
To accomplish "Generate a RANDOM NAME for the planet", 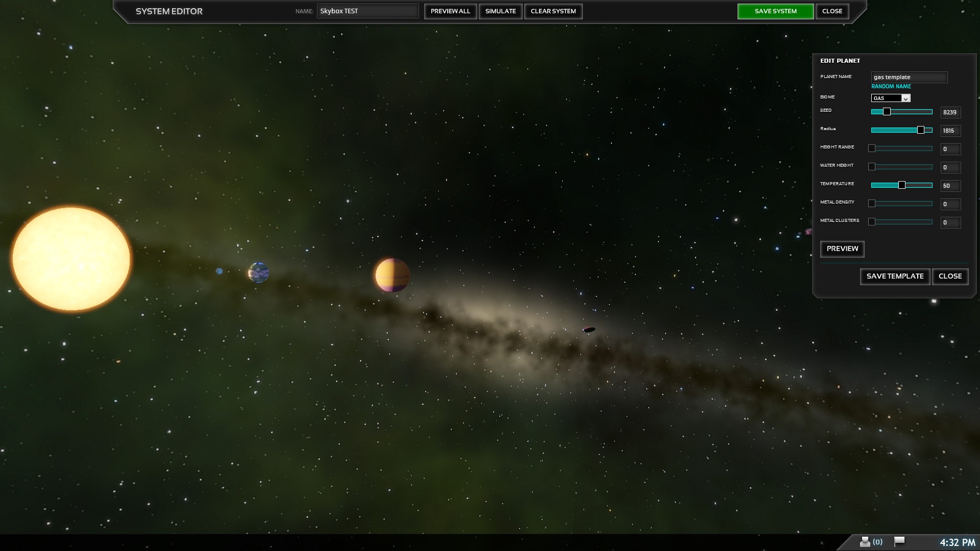I will 891,87.
